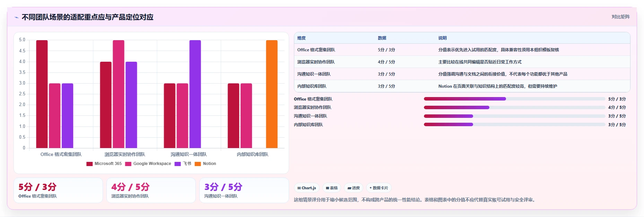Click the footnote starting 这组情景评分
This screenshot has width=644, height=217.
415,200
